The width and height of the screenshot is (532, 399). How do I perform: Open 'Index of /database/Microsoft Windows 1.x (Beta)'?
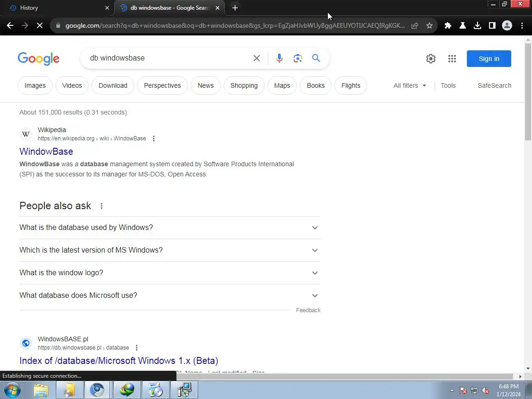coord(119,361)
